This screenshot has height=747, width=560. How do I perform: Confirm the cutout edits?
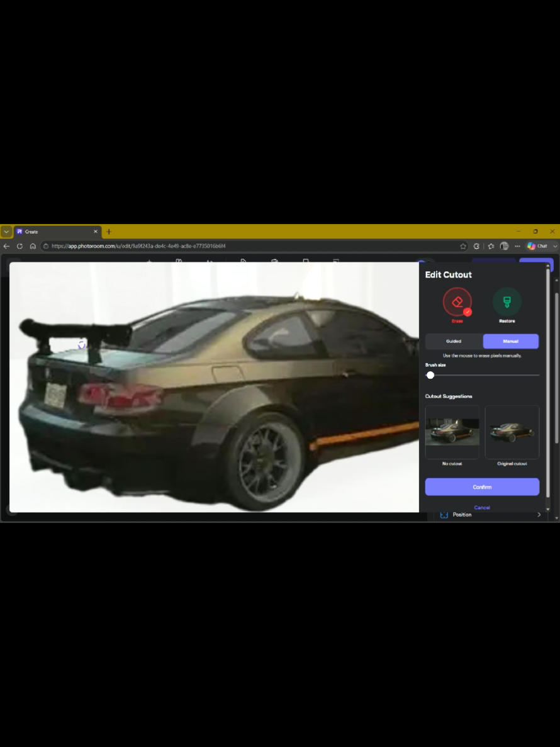tap(482, 487)
